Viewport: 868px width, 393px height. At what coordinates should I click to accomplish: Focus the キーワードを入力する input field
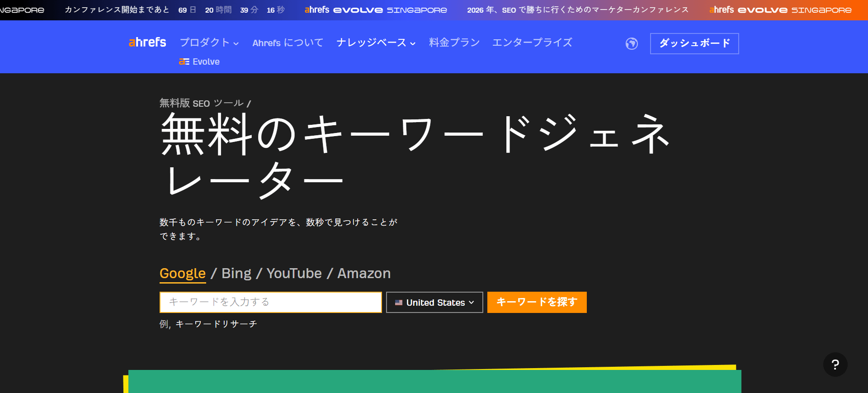point(271,302)
